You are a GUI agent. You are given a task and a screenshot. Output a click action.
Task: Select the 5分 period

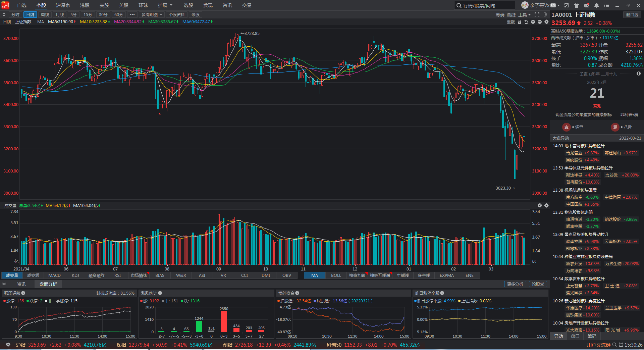click(x=73, y=15)
